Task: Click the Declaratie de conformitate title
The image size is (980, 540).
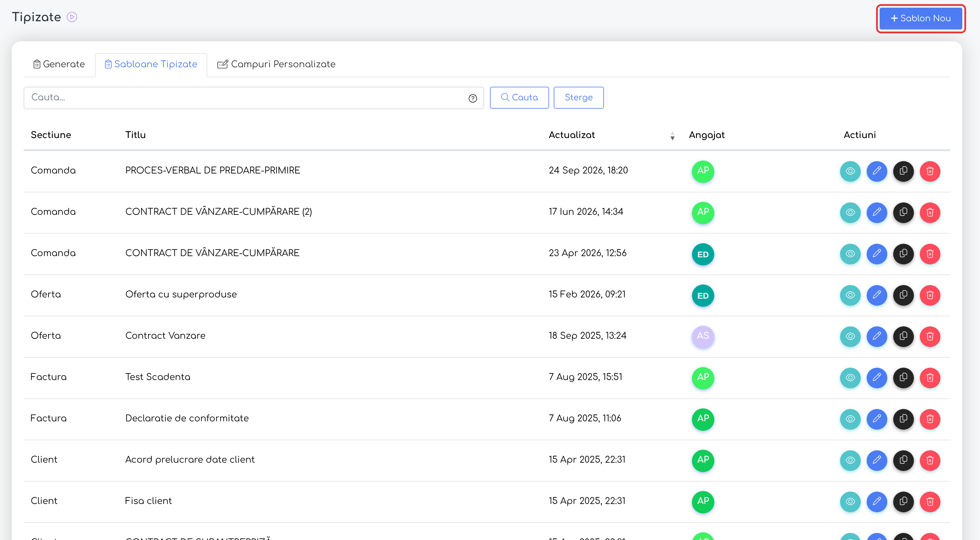Action: coord(187,418)
